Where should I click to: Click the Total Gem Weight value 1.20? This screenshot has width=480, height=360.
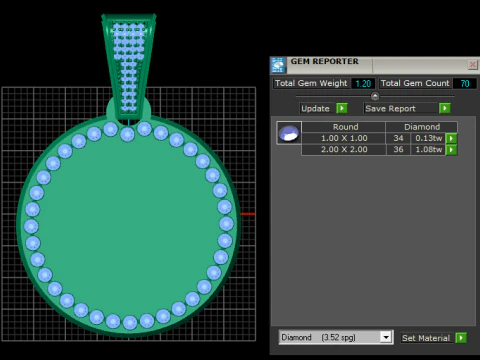pyautogui.click(x=363, y=83)
